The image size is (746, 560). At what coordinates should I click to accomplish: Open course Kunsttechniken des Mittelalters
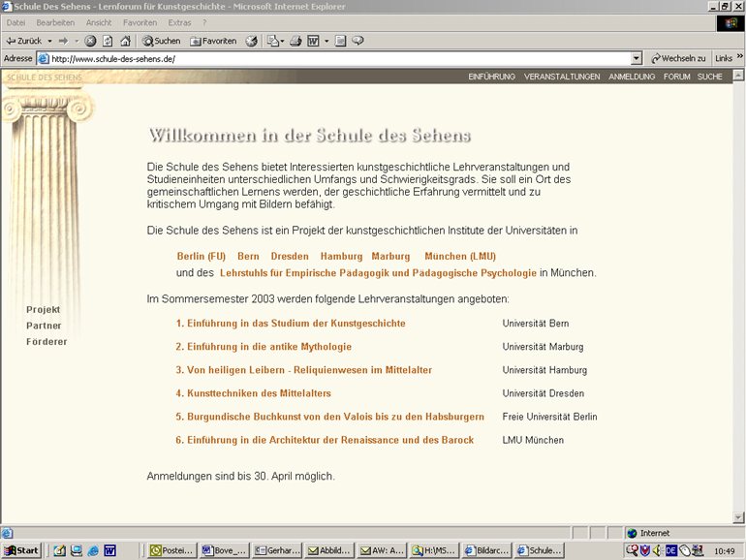click(x=253, y=393)
